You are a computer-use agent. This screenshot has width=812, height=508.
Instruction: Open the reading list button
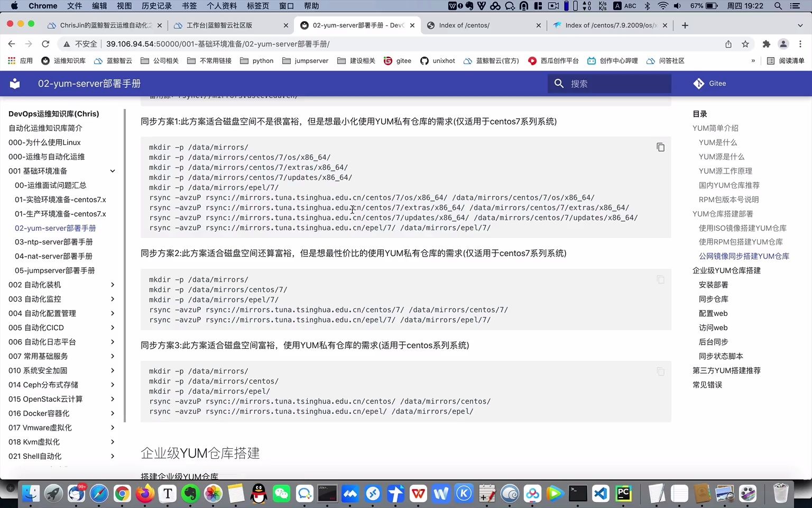pos(786,61)
